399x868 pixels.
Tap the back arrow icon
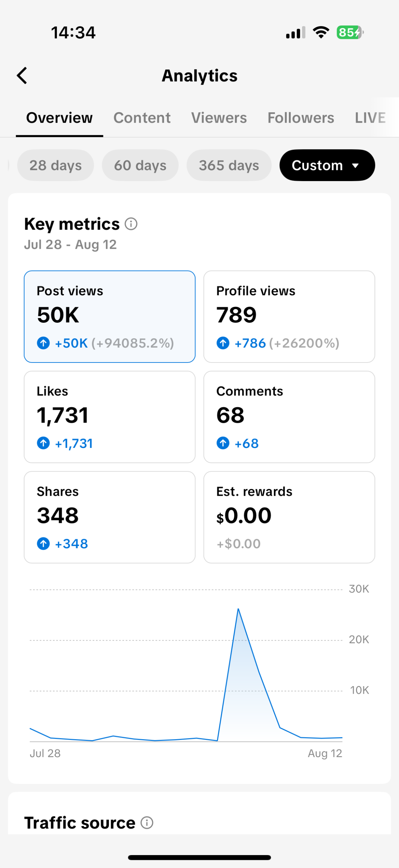(x=22, y=75)
